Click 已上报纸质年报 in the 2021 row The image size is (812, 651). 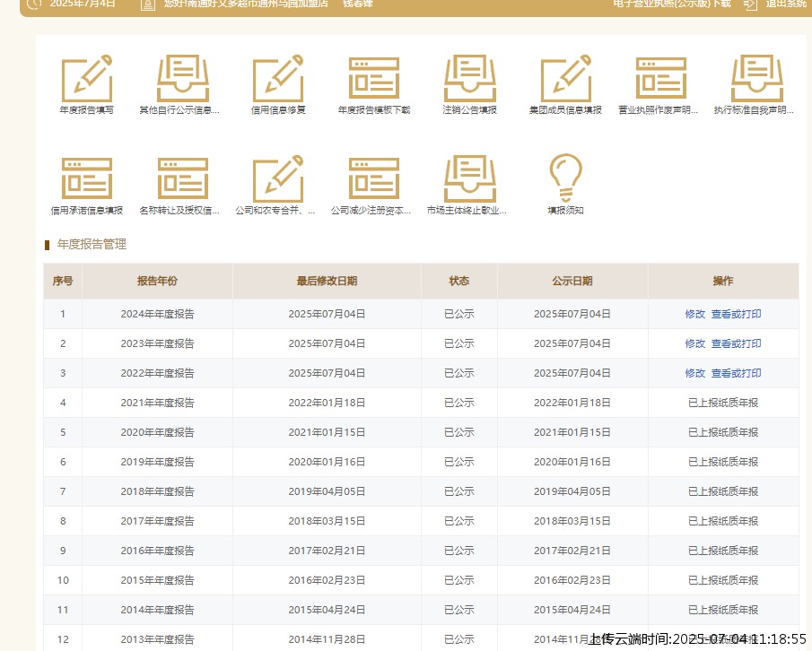[x=723, y=403]
